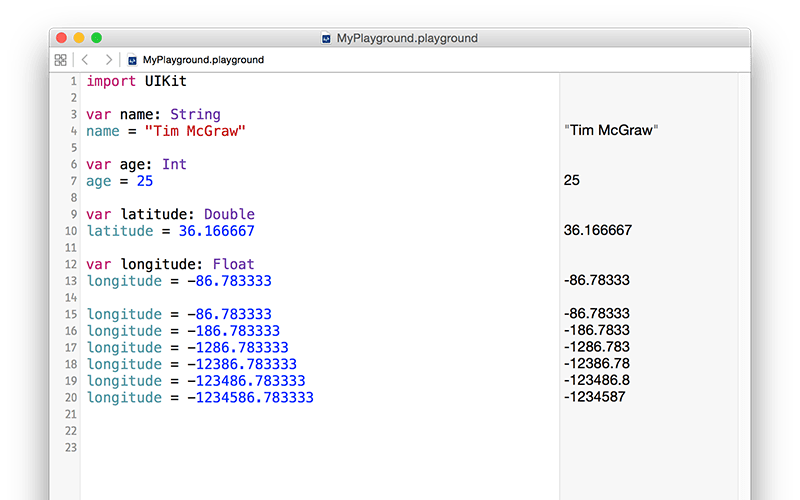Click the 'import UIKit' code line
The height and width of the screenshot is (500, 800).
pyautogui.click(x=136, y=81)
